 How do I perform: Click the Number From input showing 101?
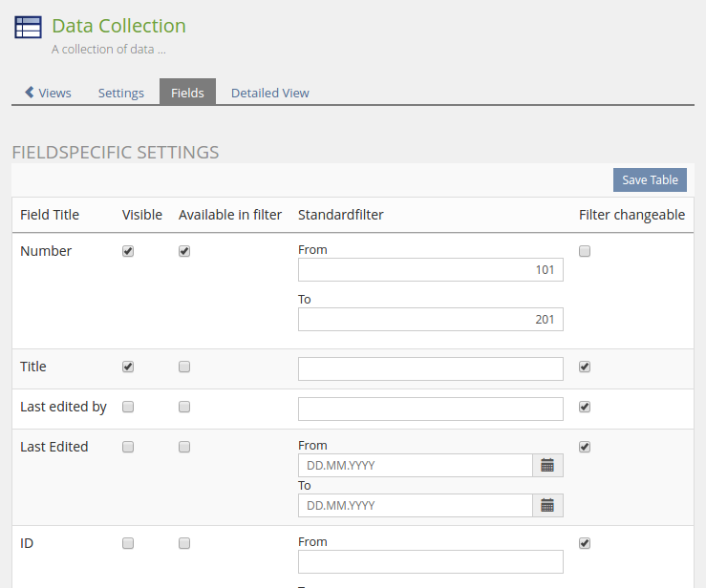[430, 270]
